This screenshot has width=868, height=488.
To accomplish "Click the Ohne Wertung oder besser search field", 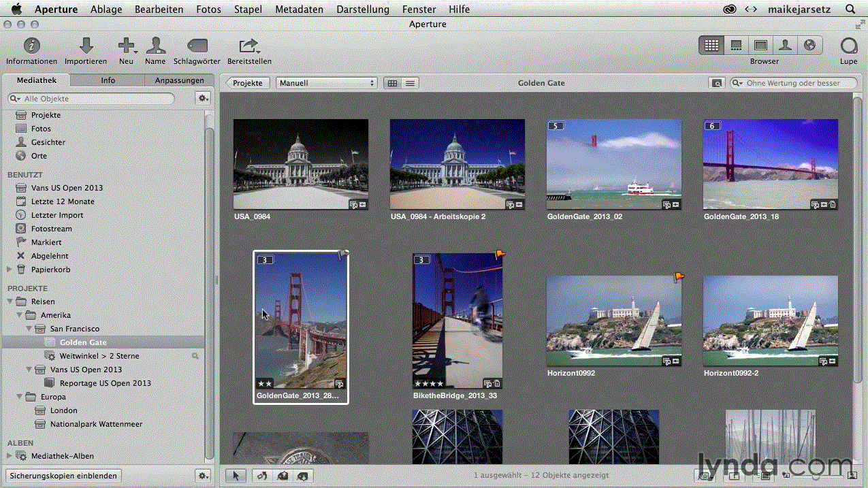I will point(794,83).
